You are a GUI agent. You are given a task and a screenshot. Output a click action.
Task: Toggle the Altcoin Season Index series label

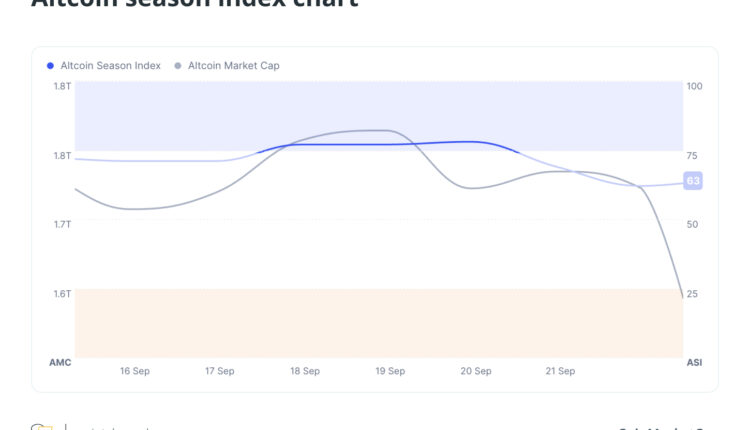[110, 66]
